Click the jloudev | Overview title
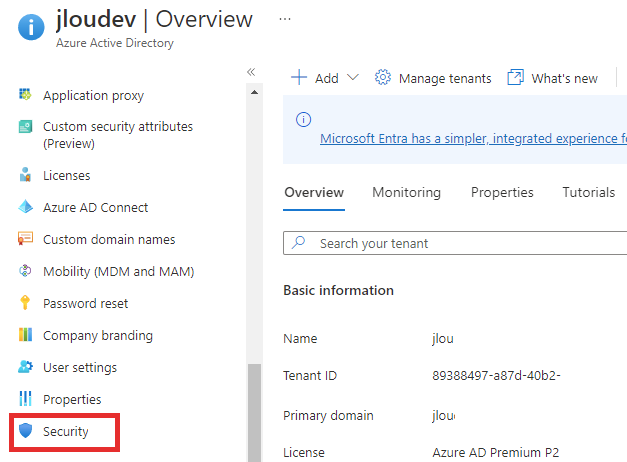This screenshot has height=462, width=627. click(x=154, y=20)
